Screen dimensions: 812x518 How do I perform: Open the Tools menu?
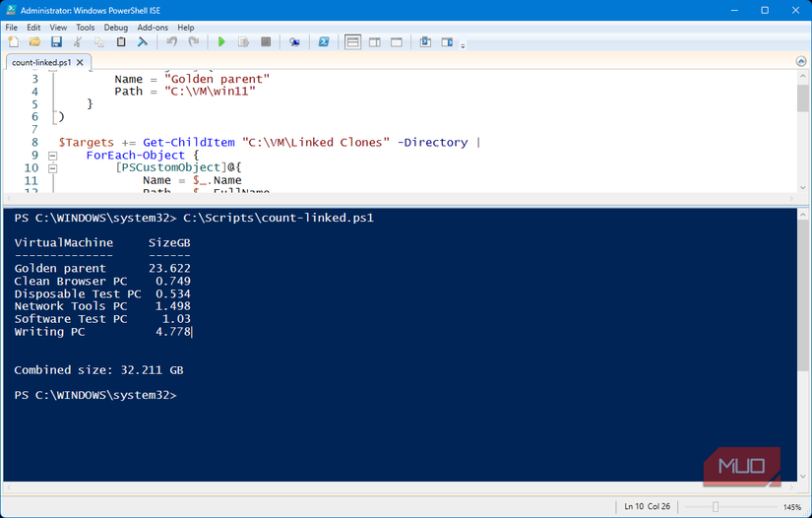86,28
